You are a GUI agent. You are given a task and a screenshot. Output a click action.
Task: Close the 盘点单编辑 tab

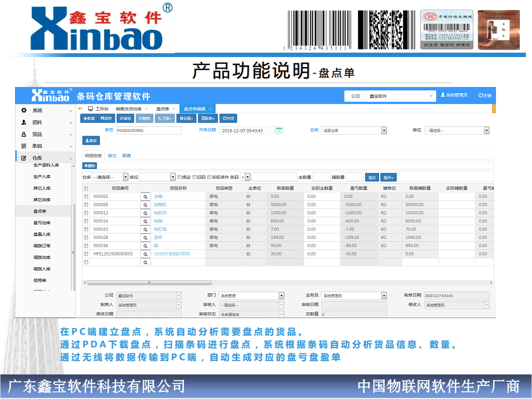(x=210, y=109)
